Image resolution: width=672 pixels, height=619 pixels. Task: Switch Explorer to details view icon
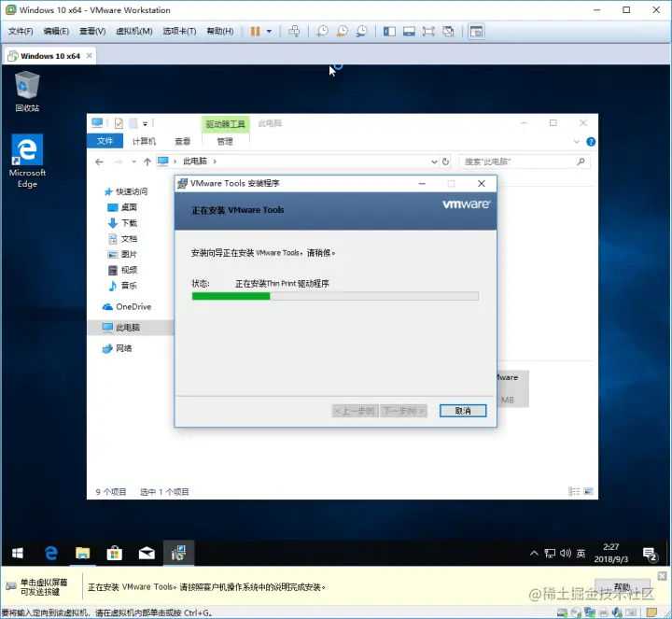573,491
